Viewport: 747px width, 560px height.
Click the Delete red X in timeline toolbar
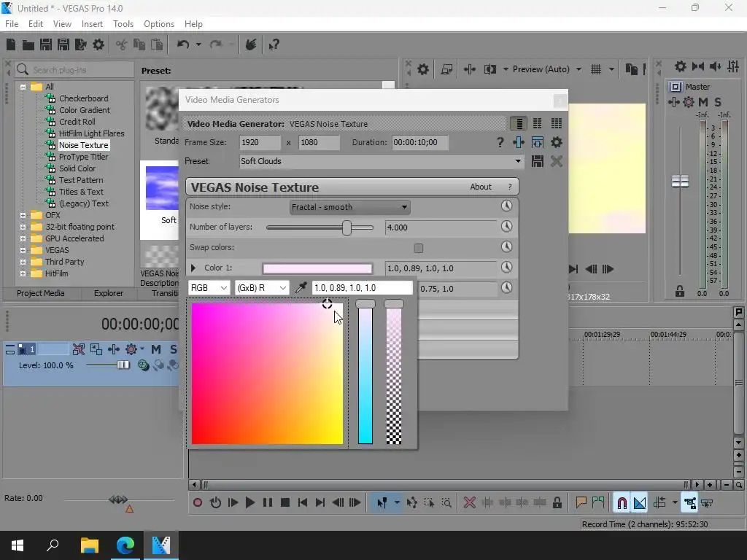(469, 502)
